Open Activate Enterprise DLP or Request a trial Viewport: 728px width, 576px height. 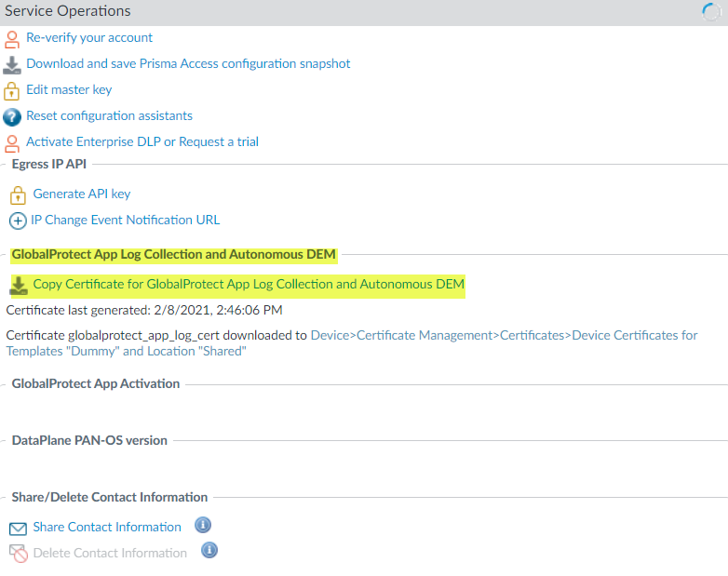pos(142,142)
